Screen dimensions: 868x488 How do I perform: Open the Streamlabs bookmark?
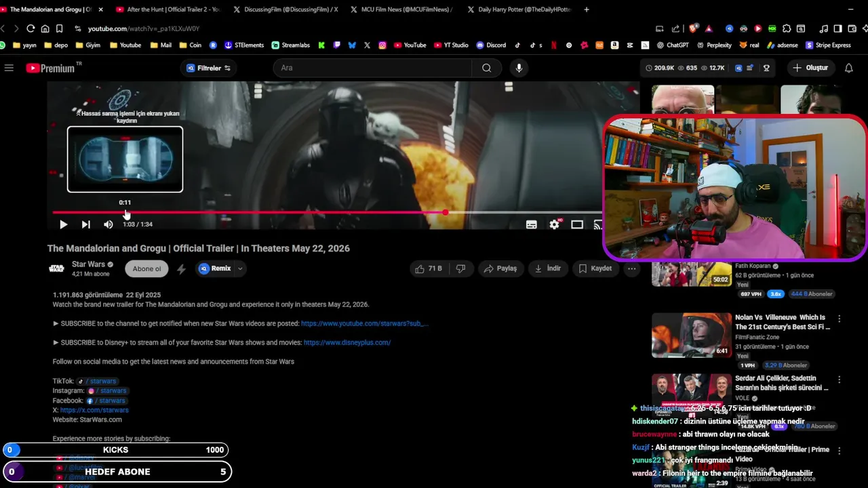[x=290, y=45]
